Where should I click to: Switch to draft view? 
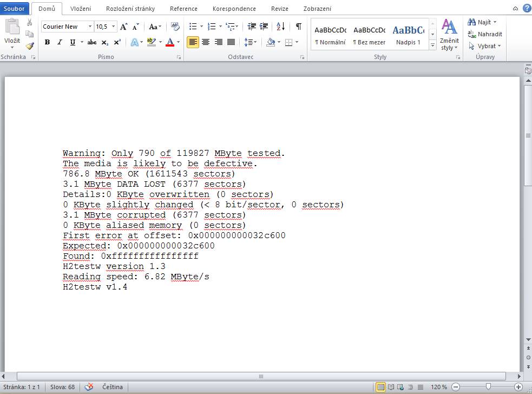tap(421, 387)
